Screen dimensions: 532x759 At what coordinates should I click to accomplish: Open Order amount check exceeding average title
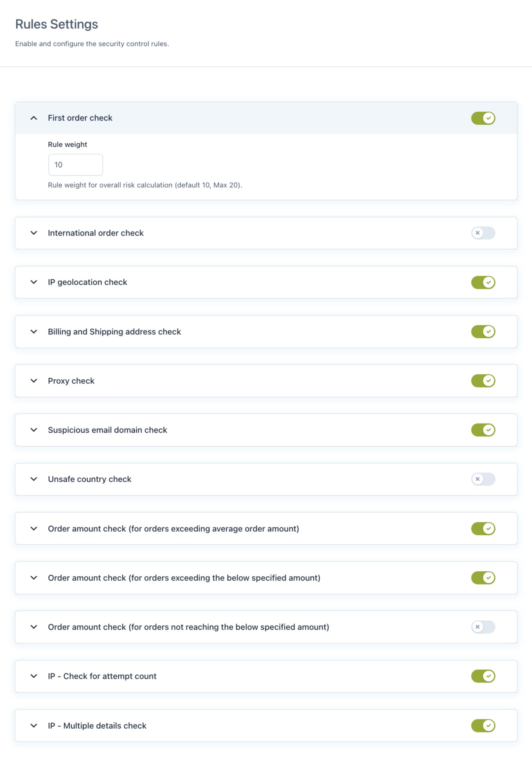173,529
